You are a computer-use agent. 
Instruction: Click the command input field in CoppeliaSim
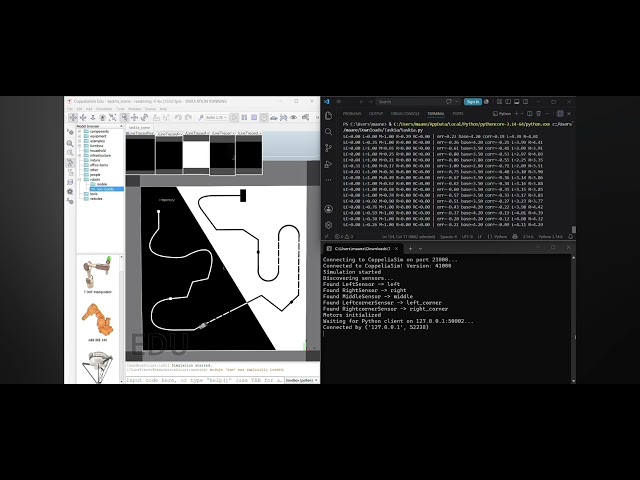pyautogui.click(x=205, y=380)
